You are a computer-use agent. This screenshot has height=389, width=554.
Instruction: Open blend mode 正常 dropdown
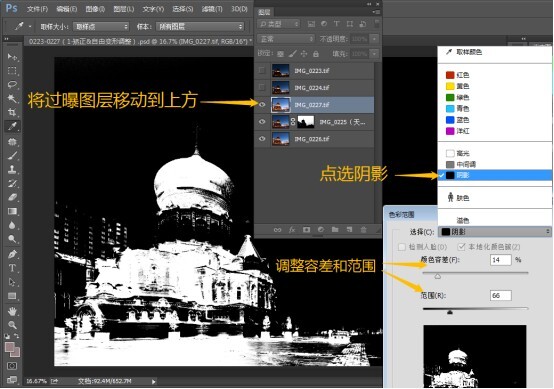coord(285,39)
